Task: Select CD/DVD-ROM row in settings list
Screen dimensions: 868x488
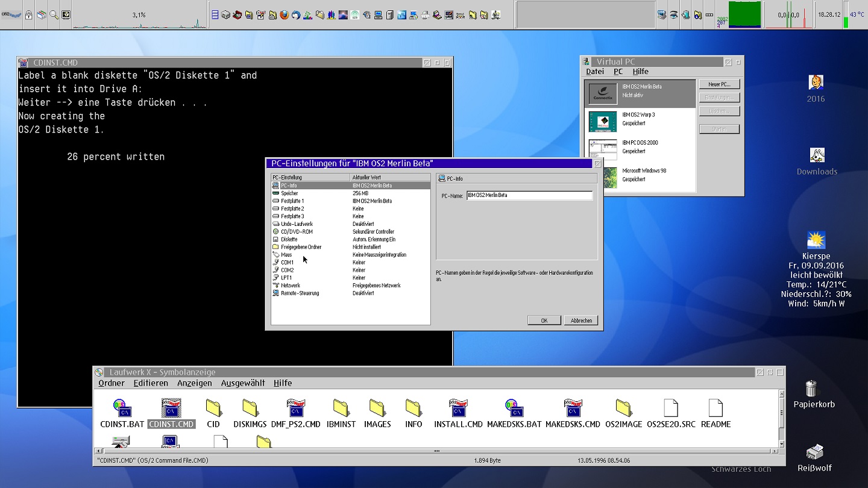Action: [x=351, y=232]
